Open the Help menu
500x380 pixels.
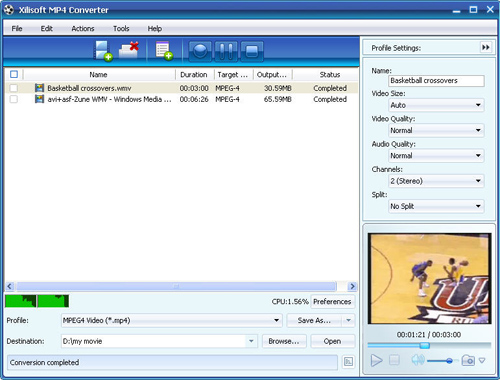pyautogui.click(x=155, y=29)
